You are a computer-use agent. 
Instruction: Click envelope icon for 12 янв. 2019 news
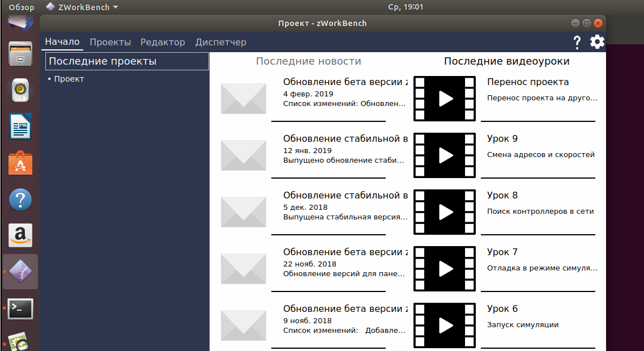243,155
